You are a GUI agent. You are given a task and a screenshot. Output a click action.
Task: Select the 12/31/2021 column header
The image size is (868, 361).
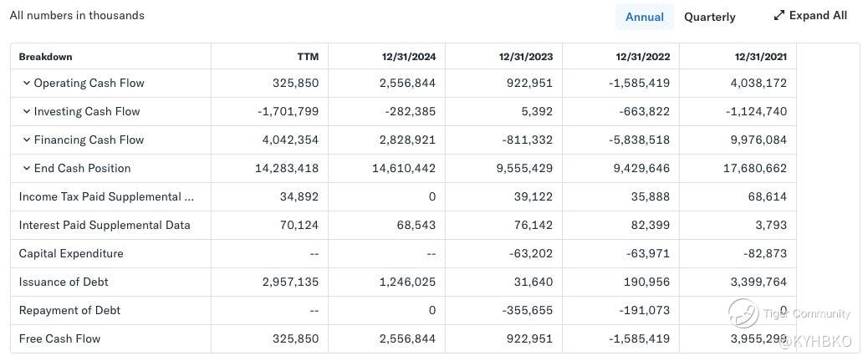click(x=761, y=57)
